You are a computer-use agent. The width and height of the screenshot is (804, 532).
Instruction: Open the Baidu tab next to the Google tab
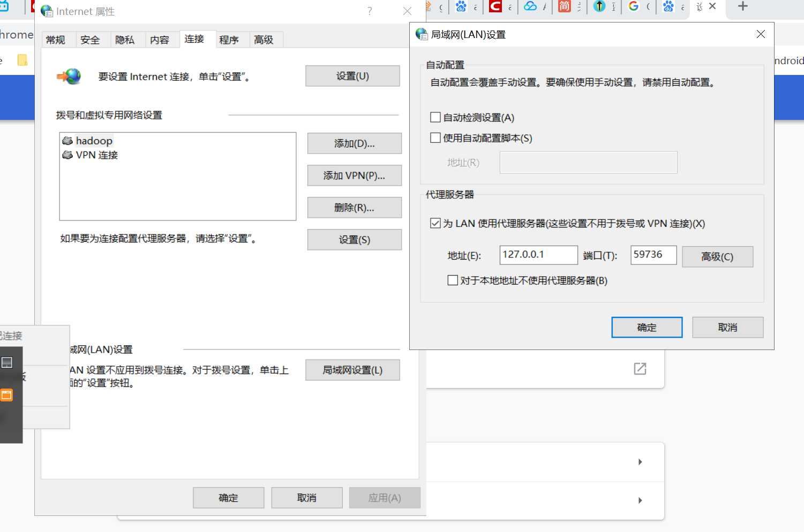[x=668, y=6]
